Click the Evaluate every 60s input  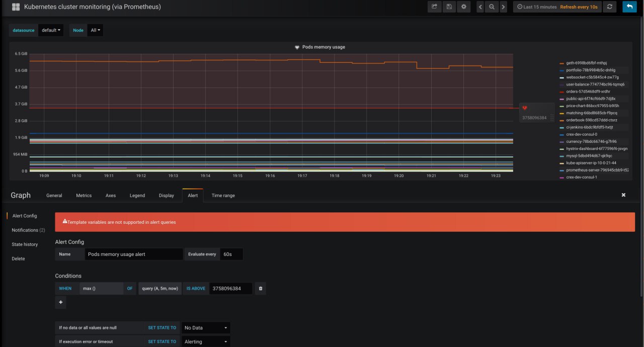click(232, 254)
